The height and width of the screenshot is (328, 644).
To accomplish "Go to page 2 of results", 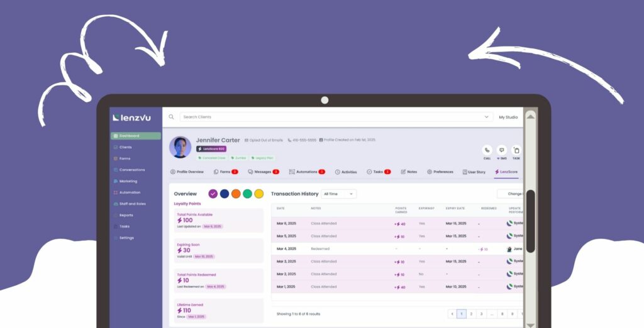I will pos(472,314).
